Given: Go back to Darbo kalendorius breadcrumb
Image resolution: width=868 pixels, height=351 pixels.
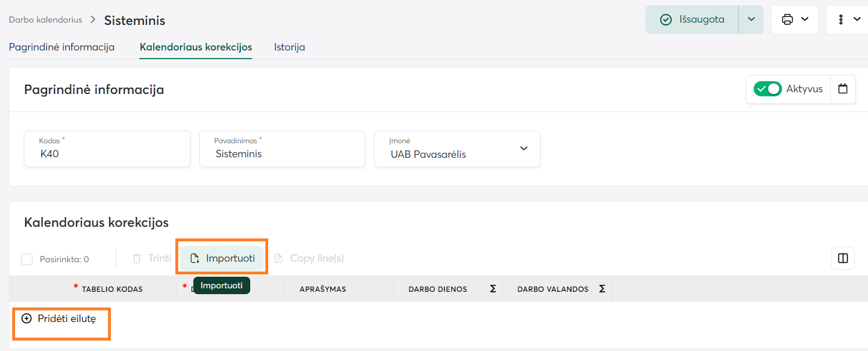Looking at the screenshot, I should click(45, 20).
